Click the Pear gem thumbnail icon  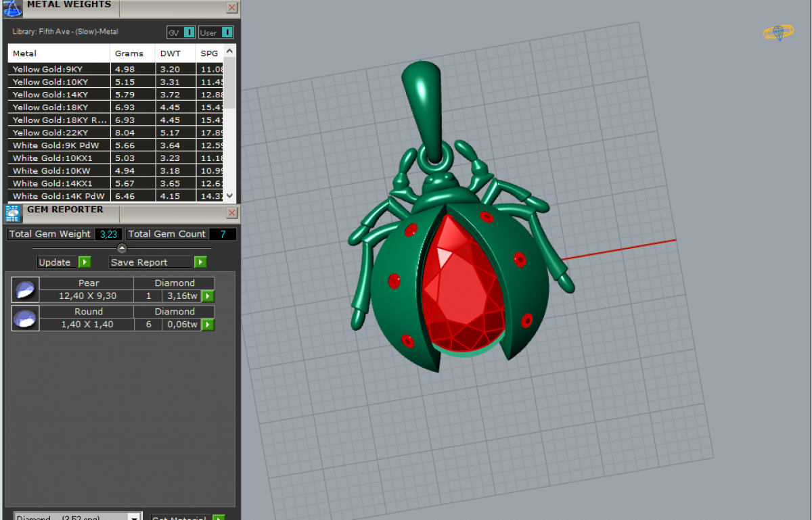tap(25, 290)
